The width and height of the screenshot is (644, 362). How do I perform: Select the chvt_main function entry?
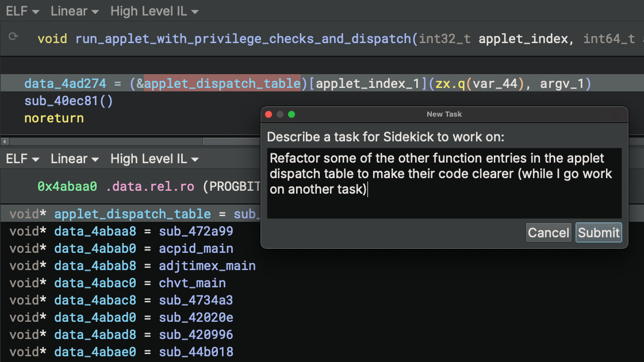[x=193, y=283]
